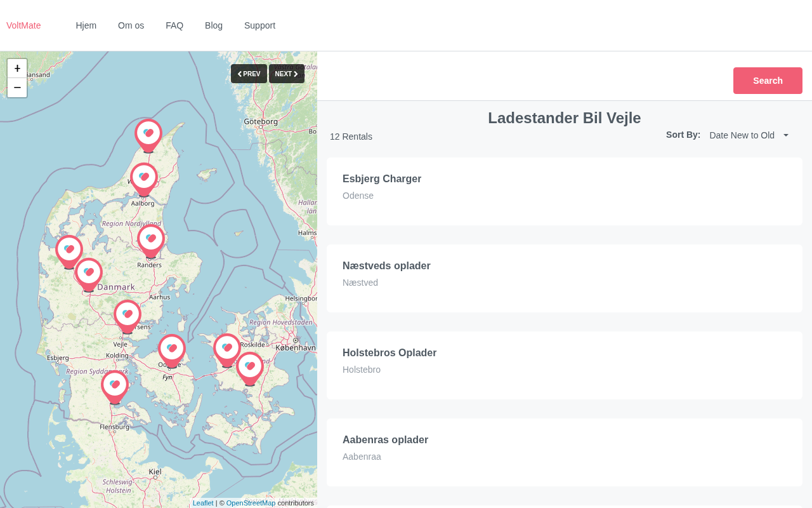This screenshot has width=812, height=508.
Task: Click 'Odense' under Esbjerg Charger
Action: [358, 196]
